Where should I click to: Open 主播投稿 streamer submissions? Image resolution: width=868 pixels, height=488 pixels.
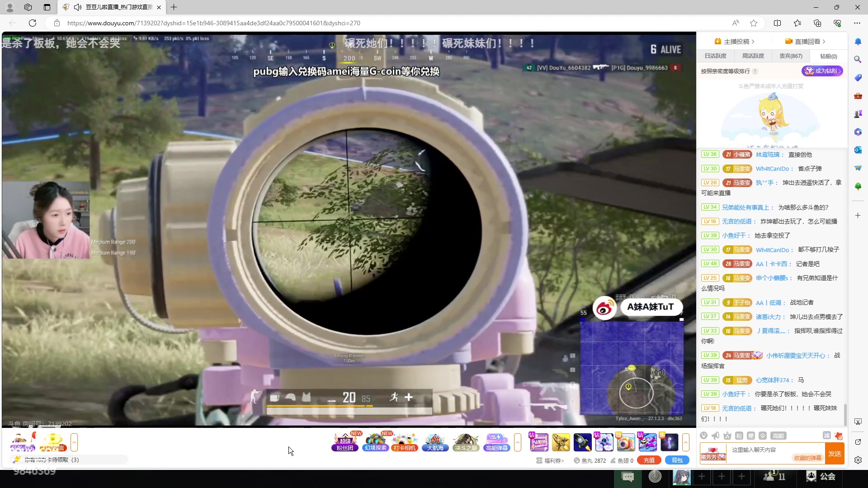[734, 42]
